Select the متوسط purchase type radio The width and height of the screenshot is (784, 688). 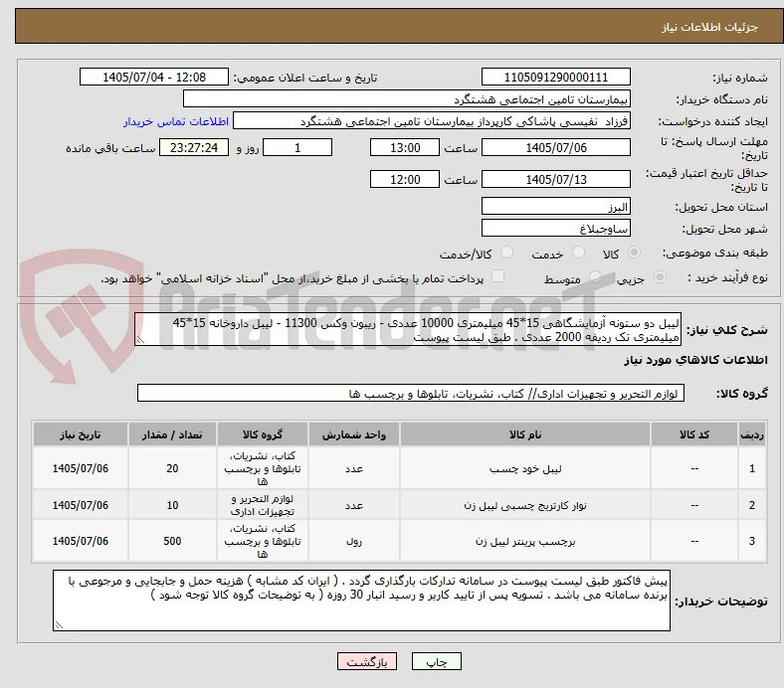pos(595,277)
